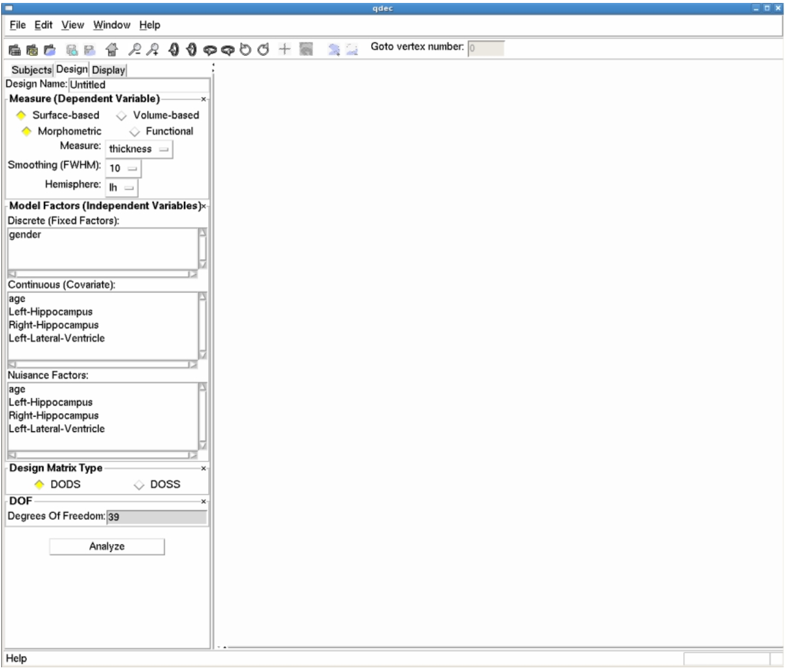This screenshot has width=787, height=672.
Task: Click the load projects file icon beside data table icon
Action: [32, 50]
